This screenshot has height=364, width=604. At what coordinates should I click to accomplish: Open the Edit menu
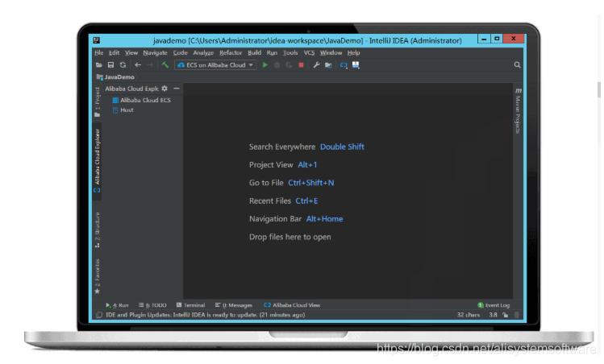[x=114, y=52]
